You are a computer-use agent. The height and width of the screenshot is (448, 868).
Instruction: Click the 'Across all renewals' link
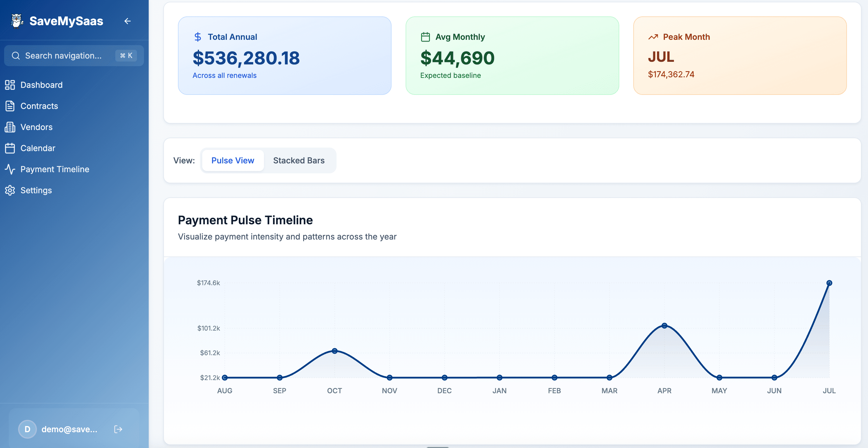pos(224,75)
